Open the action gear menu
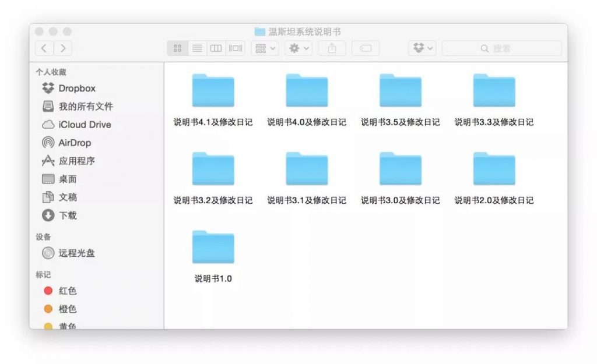 [x=297, y=48]
